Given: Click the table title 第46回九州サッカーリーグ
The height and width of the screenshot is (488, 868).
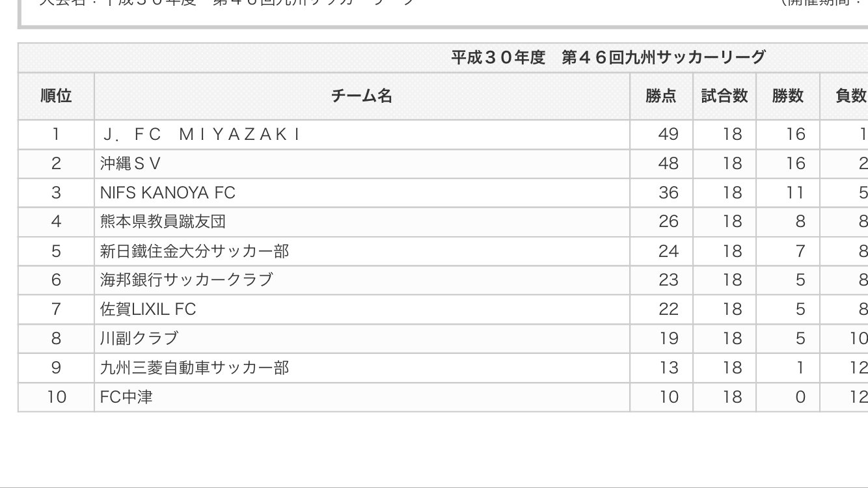Looking at the screenshot, I should [608, 58].
